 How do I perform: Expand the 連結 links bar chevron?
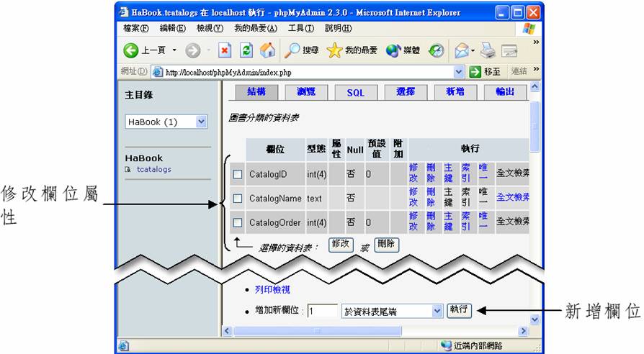point(536,69)
